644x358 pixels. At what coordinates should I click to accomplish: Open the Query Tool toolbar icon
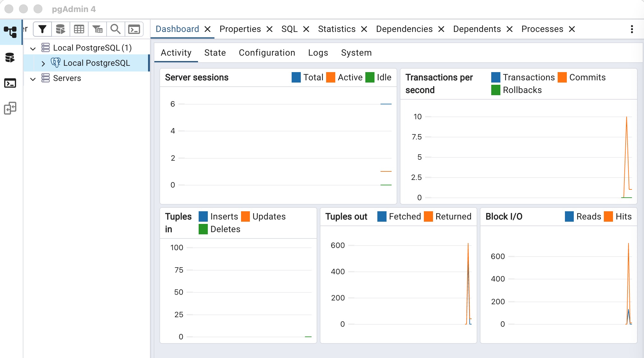[x=60, y=29]
